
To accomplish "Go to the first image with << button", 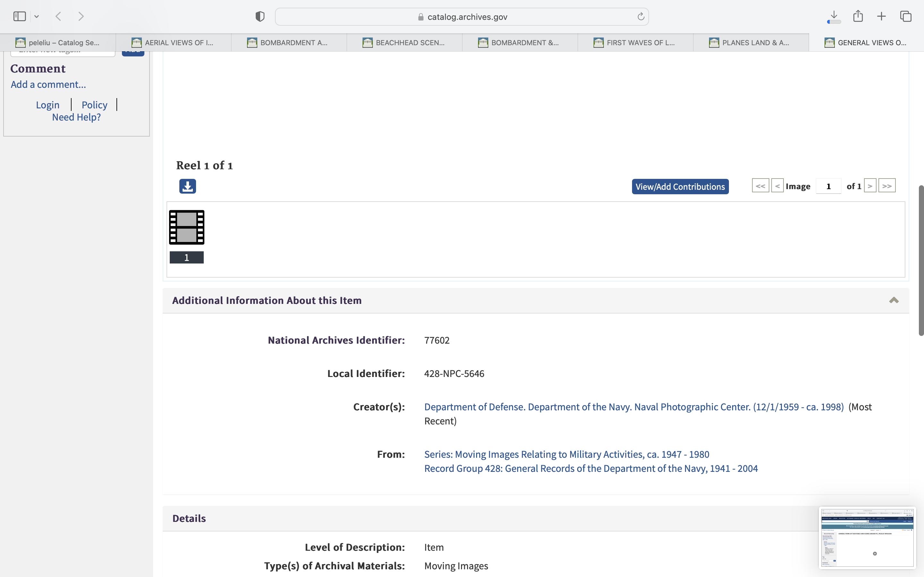I will [x=760, y=186].
